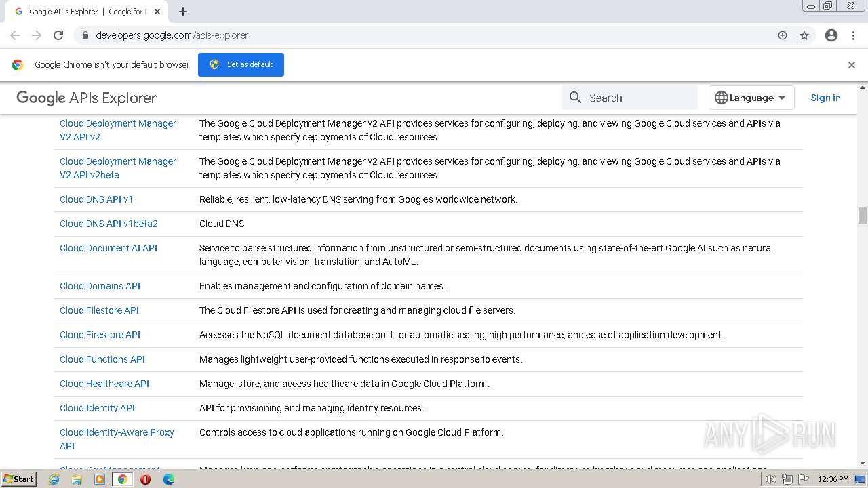Dismiss the default browser notification bar

(x=852, y=65)
